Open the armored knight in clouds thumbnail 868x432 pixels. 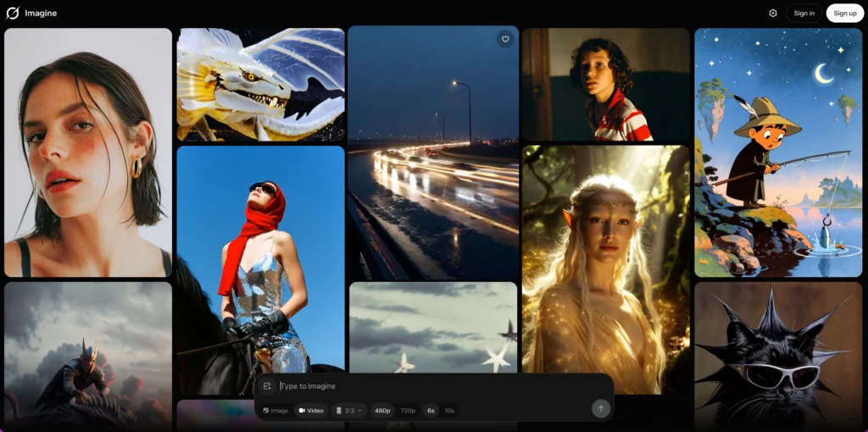pos(88,357)
